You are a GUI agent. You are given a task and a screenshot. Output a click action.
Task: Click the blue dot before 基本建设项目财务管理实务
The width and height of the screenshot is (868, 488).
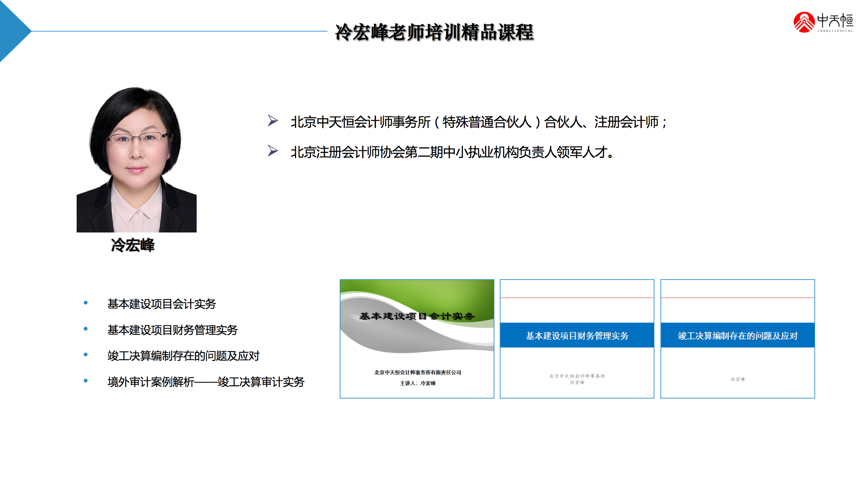86,329
